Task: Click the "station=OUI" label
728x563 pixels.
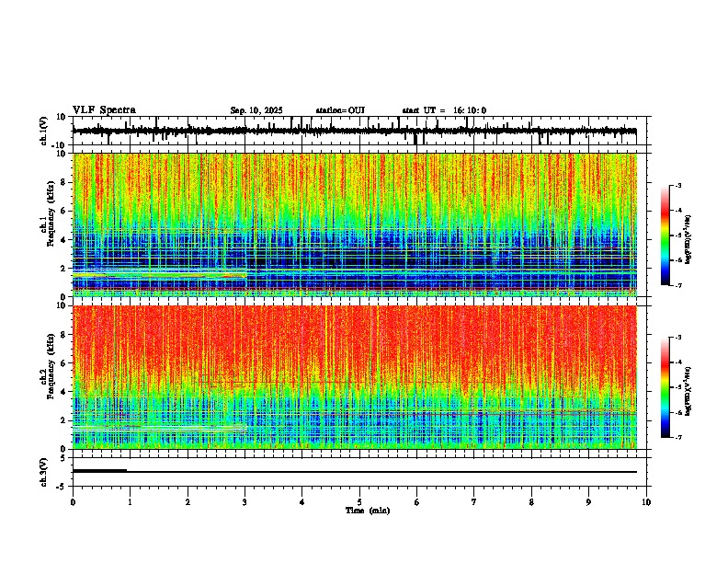Action: (340, 110)
